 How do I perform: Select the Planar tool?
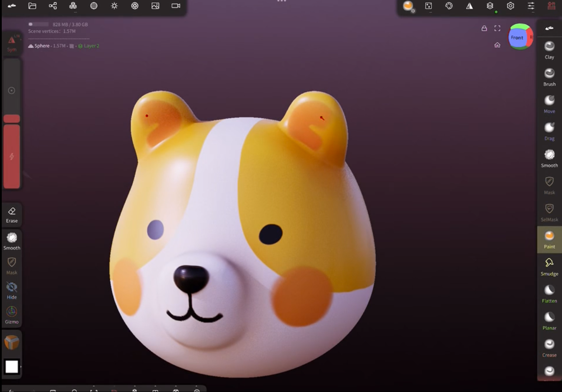click(549, 321)
